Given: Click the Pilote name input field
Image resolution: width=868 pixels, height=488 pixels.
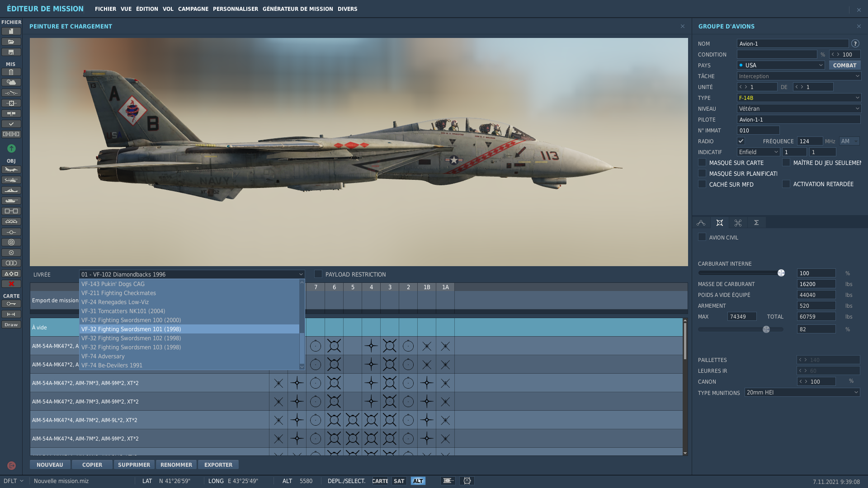Looking at the screenshot, I should 799,119.
